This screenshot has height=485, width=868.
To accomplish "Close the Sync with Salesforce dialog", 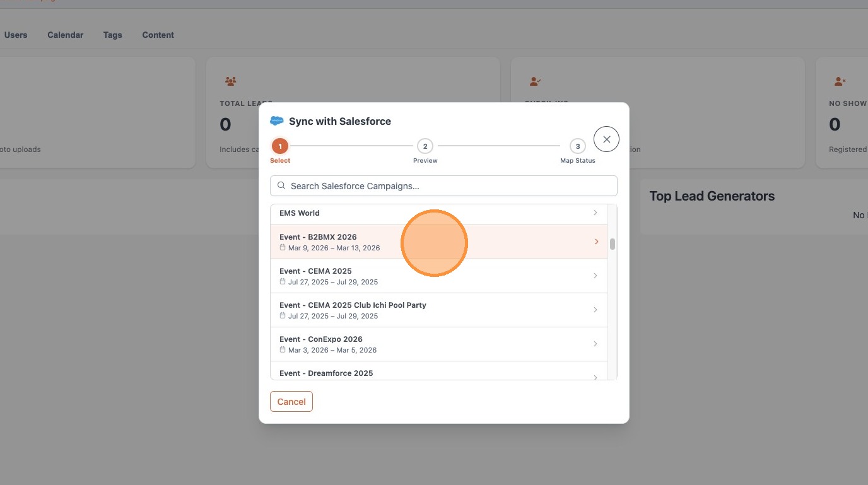I will (x=606, y=139).
